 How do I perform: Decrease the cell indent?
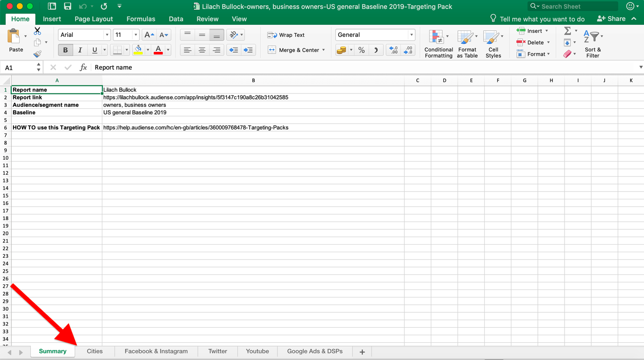click(x=234, y=50)
